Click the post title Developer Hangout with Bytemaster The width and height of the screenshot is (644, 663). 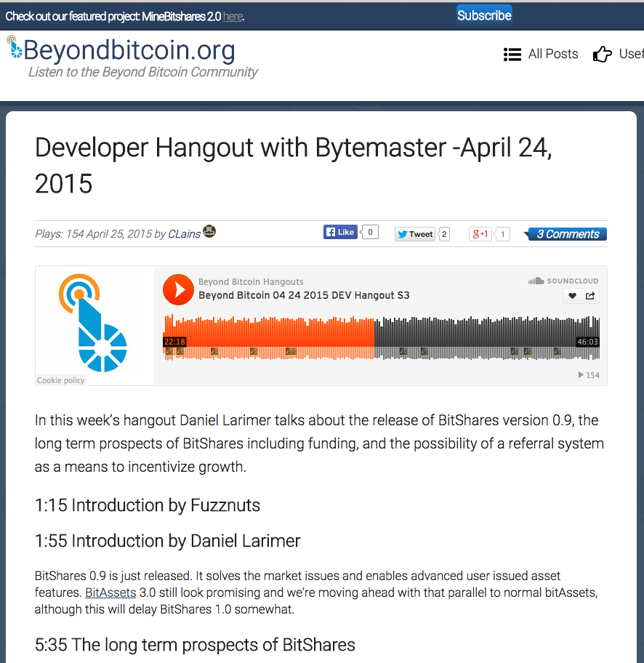point(294,165)
